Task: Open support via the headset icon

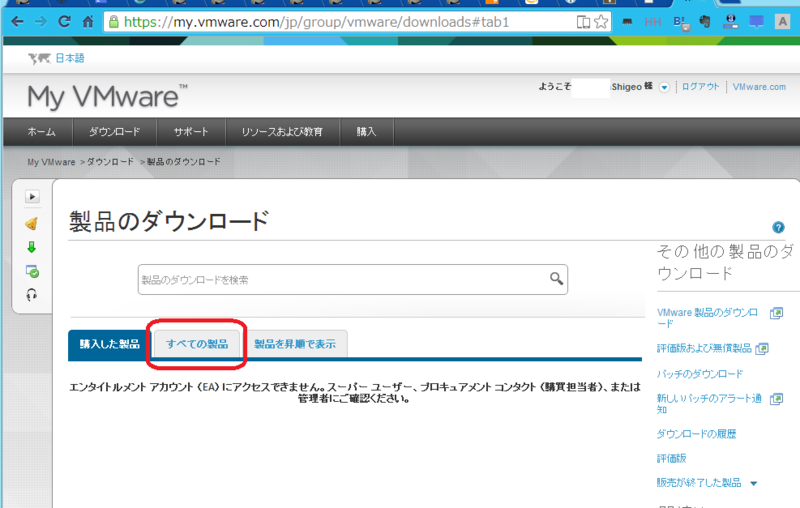Action: tap(32, 295)
